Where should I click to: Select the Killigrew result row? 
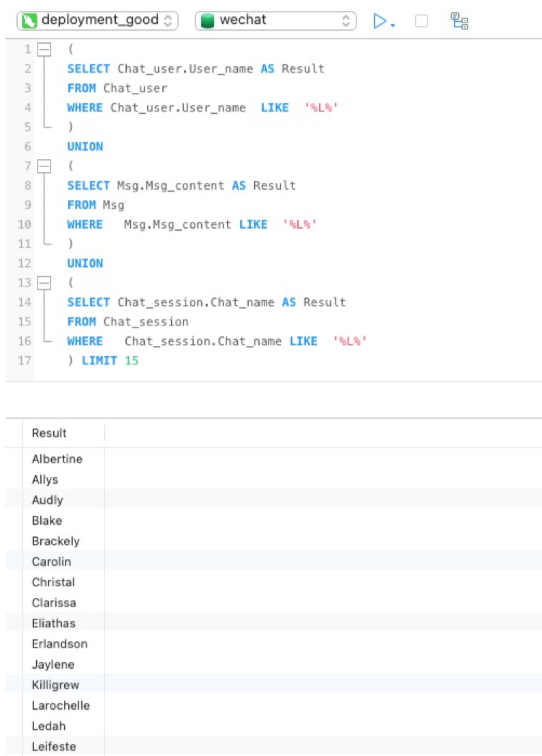[x=55, y=684]
